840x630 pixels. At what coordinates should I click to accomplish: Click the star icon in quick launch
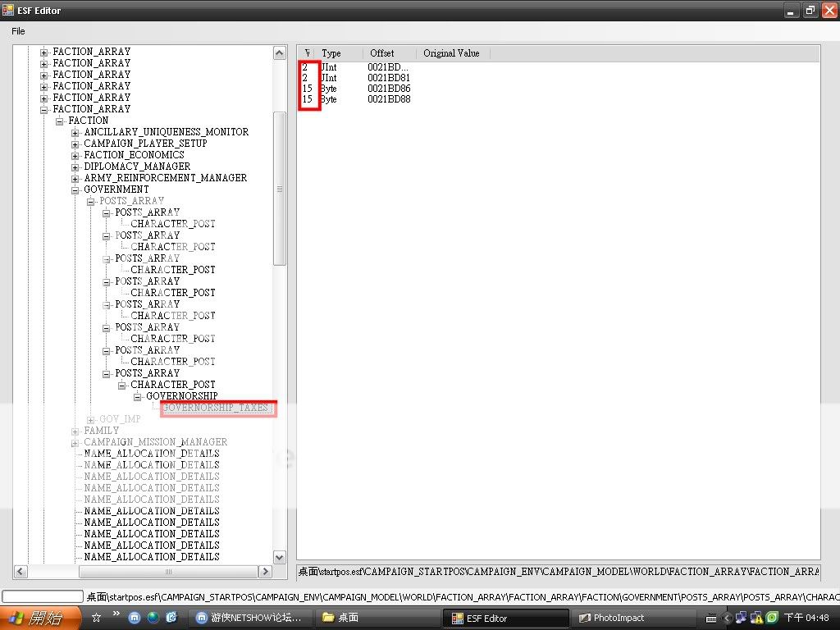point(96,618)
